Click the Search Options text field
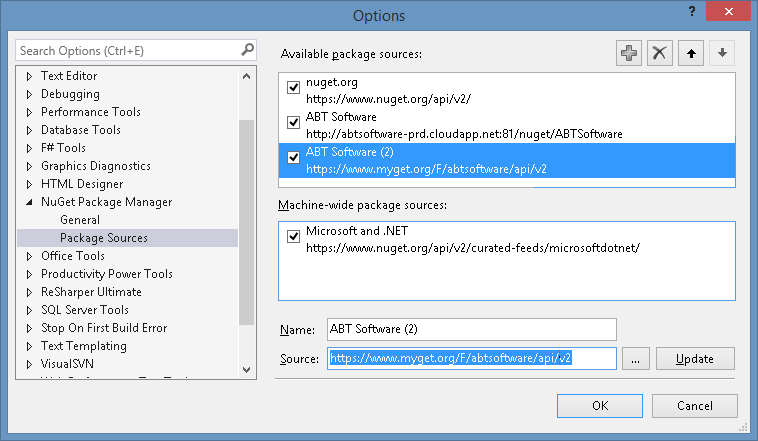758x441 pixels. [128, 50]
